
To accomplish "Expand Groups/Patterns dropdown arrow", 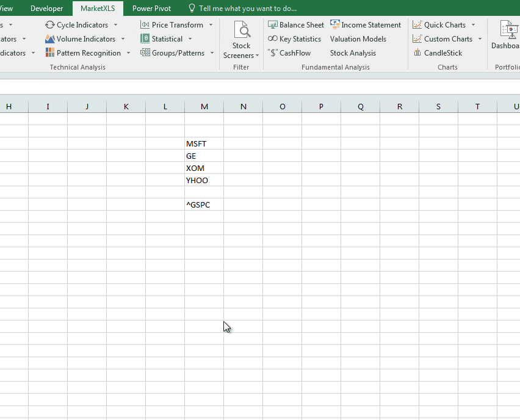I will pos(212,52).
